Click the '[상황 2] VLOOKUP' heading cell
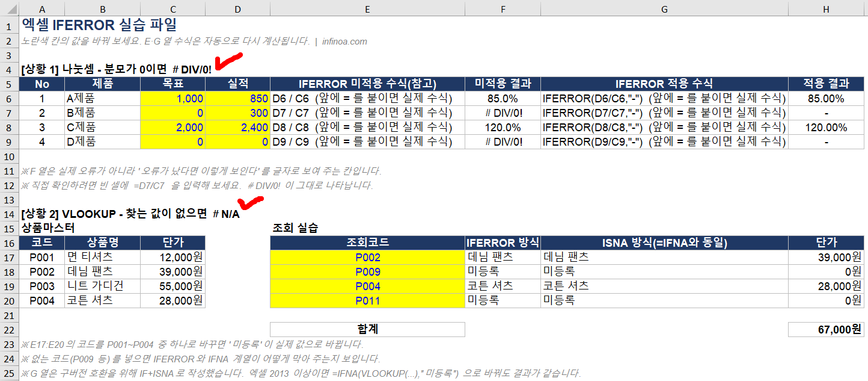 coord(130,214)
